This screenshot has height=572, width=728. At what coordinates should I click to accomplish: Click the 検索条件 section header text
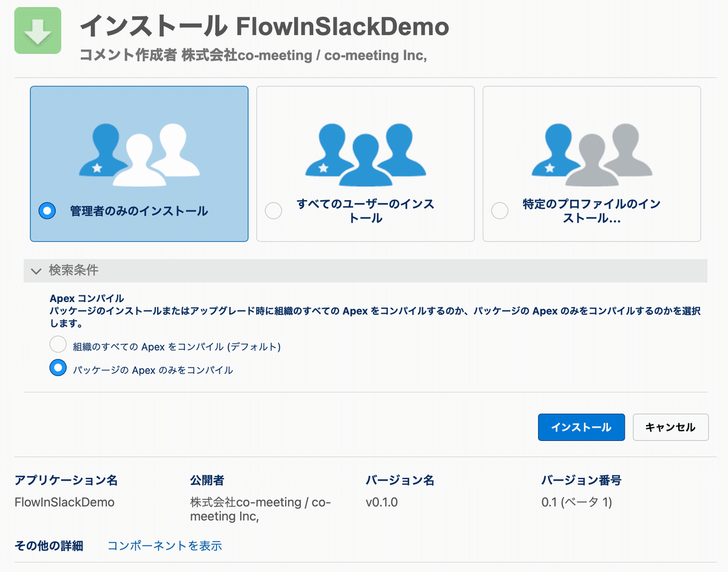tap(73, 271)
